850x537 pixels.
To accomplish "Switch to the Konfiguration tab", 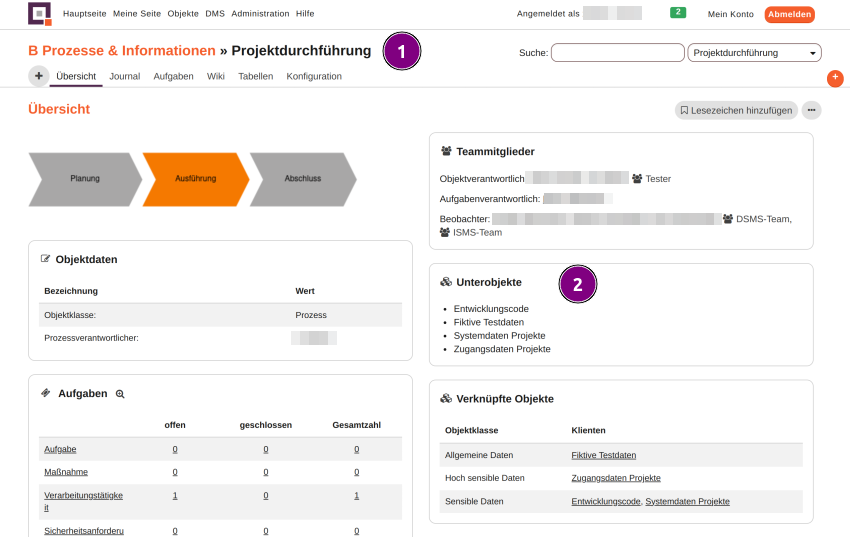I will click(x=314, y=76).
